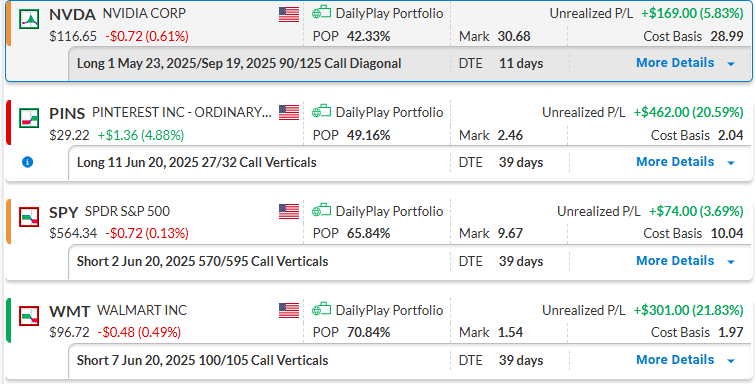755x384 pixels.
Task: Expand WMT details dropdown arrow
Action: coord(731,360)
